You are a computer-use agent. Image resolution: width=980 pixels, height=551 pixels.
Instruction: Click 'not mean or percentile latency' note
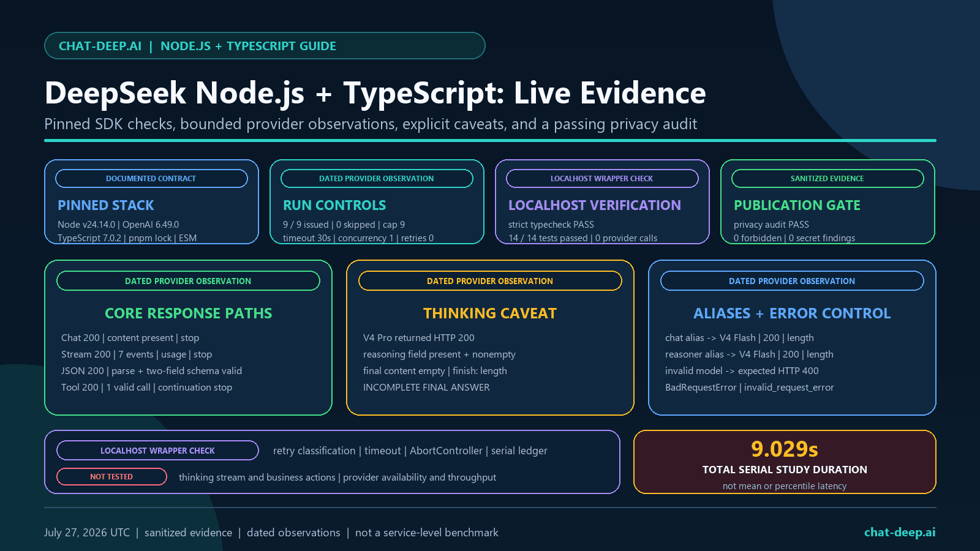tap(785, 486)
